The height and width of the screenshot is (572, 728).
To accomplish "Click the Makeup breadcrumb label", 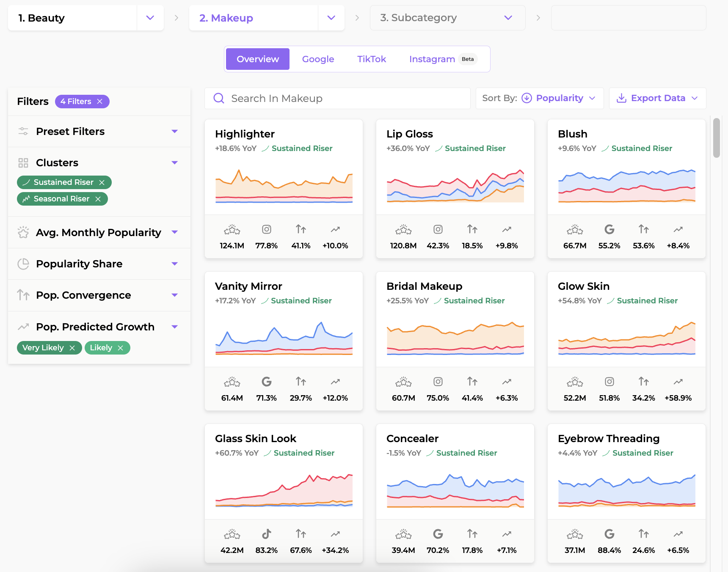I will [226, 18].
